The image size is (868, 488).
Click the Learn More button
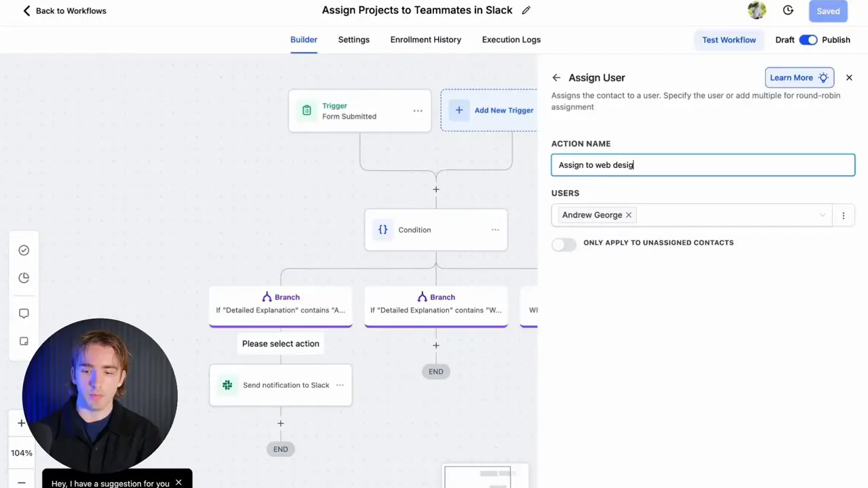click(799, 77)
